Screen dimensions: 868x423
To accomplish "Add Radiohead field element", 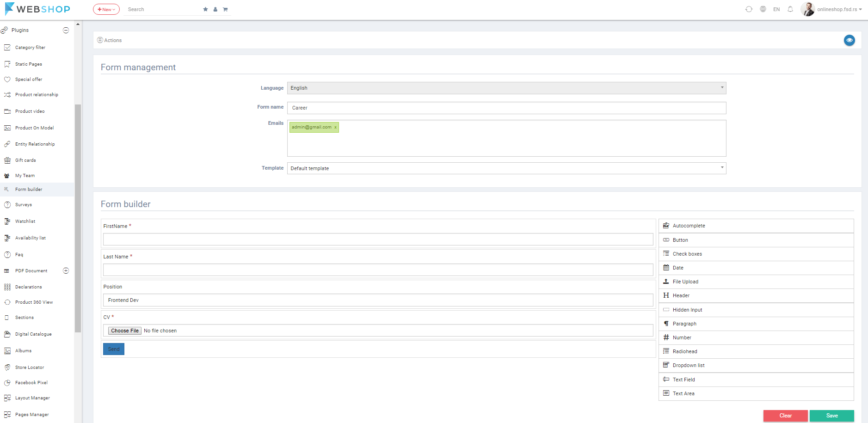I will coord(756,351).
